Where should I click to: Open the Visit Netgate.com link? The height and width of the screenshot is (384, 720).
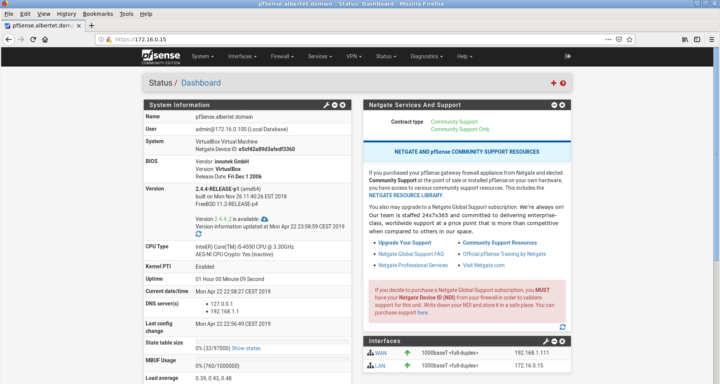[x=484, y=265]
